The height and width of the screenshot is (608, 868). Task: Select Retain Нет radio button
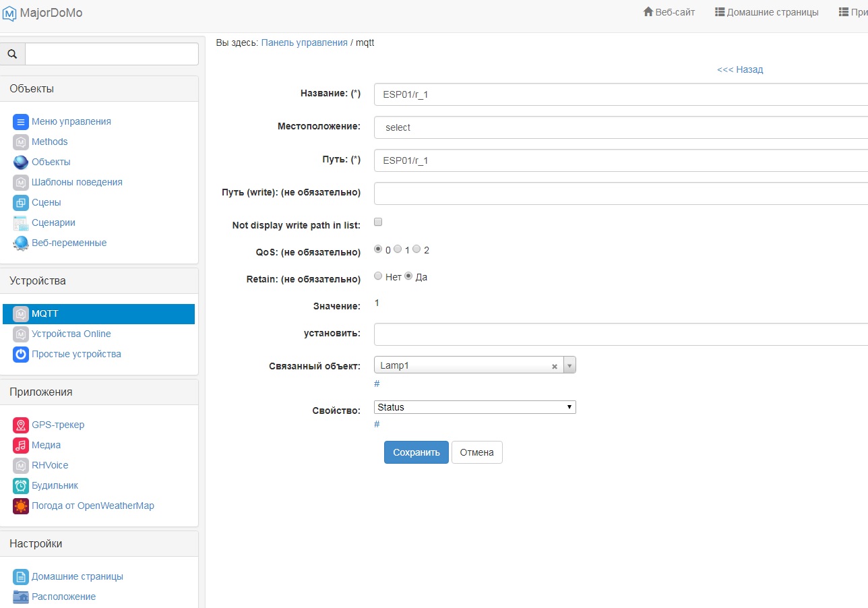(x=378, y=276)
